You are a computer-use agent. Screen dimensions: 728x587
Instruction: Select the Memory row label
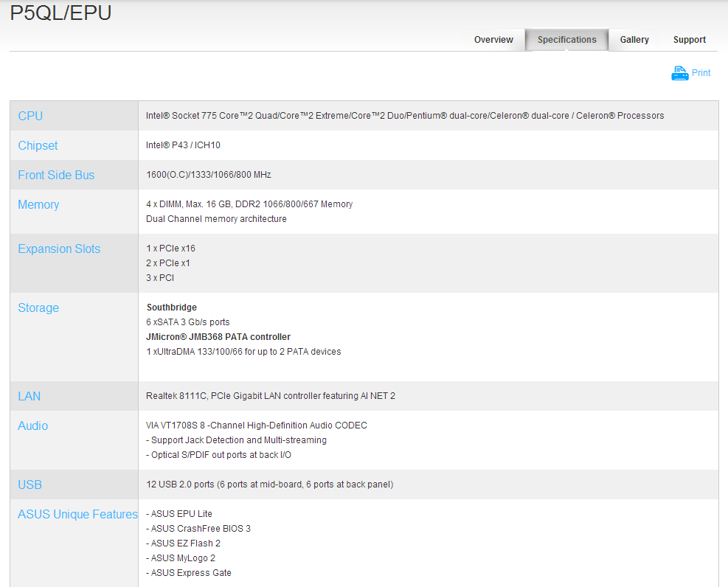pos(38,204)
